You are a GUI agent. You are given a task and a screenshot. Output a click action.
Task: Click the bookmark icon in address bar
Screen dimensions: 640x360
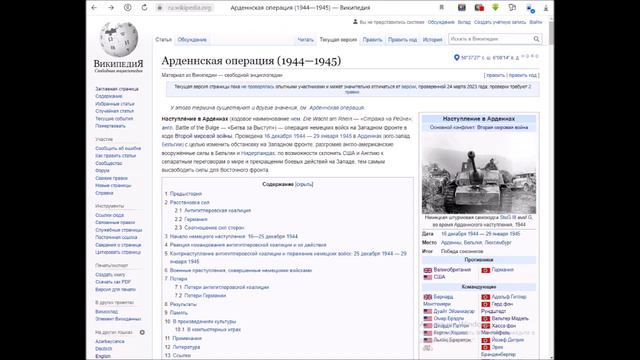tap(441, 7)
